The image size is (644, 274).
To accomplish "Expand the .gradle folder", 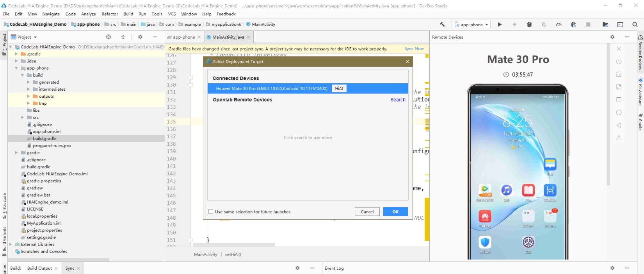I will click(16, 54).
